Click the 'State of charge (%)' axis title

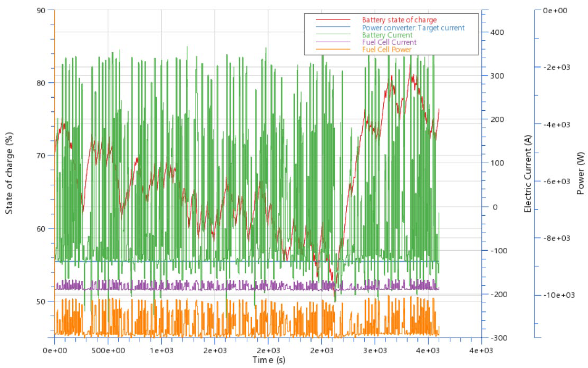(9, 173)
